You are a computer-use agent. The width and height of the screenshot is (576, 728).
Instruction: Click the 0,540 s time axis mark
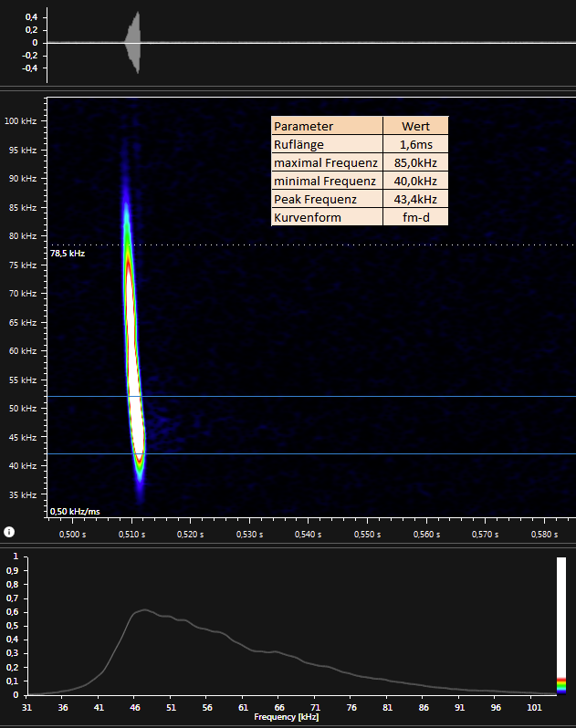tap(308, 533)
